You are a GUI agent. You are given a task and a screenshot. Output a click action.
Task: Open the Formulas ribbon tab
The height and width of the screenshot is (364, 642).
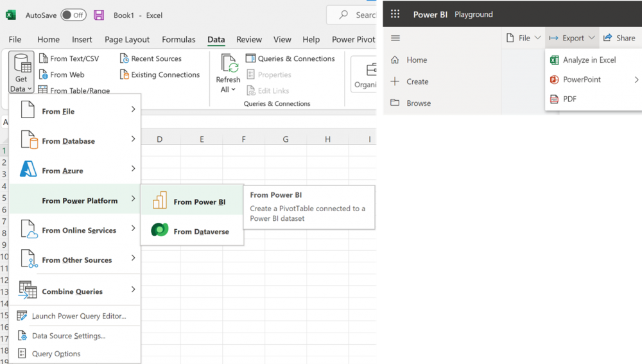[178, 39]
